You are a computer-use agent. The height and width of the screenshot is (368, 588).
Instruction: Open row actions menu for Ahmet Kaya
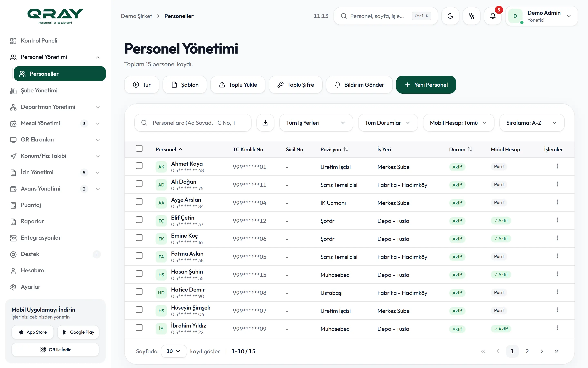(557, 166)
